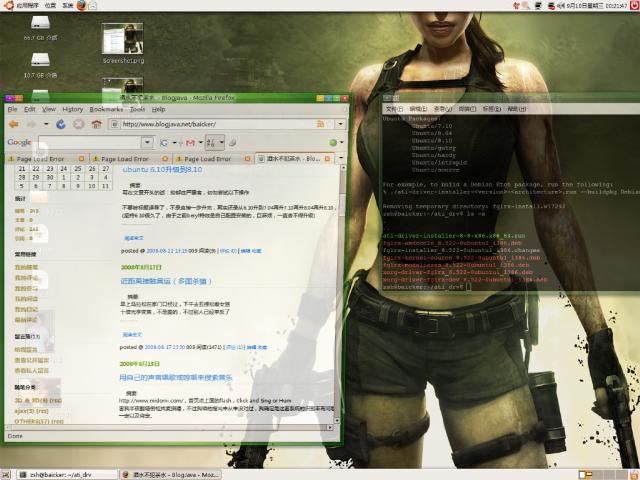Click the workspace switcher on bottom panel

(604, 475)
